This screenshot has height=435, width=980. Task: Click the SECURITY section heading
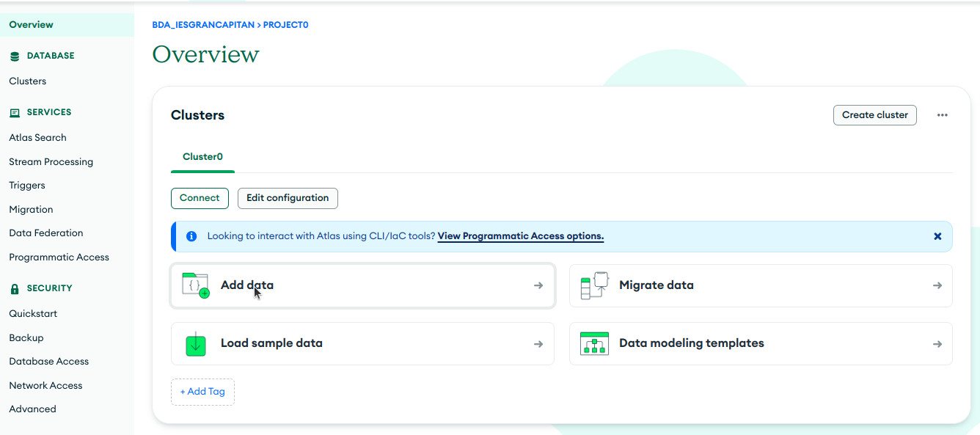(x=50, y=288)
